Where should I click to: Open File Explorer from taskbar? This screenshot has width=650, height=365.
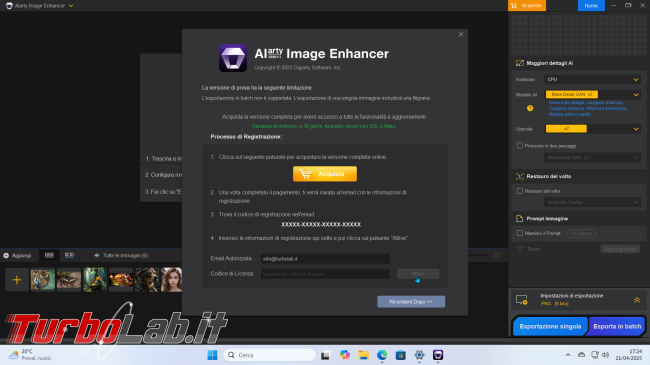click(x=364, y=355)
